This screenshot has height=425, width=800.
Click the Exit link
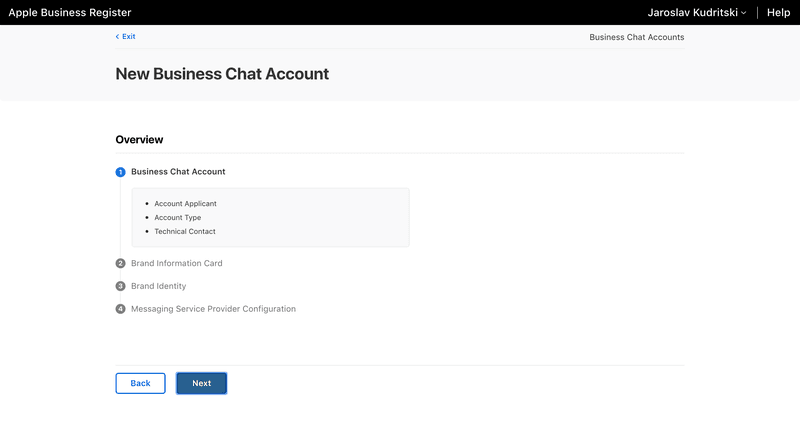(126, 37)
